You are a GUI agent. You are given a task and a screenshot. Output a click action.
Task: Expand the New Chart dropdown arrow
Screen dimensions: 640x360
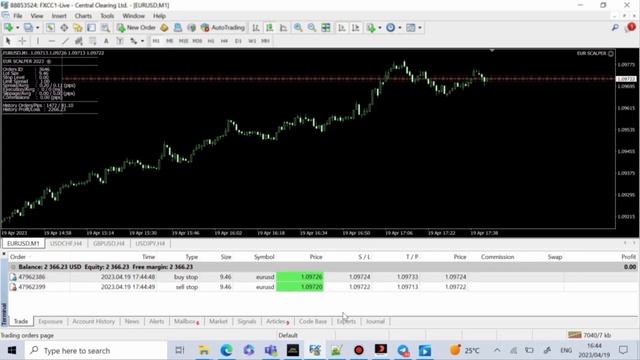point(17,28)
